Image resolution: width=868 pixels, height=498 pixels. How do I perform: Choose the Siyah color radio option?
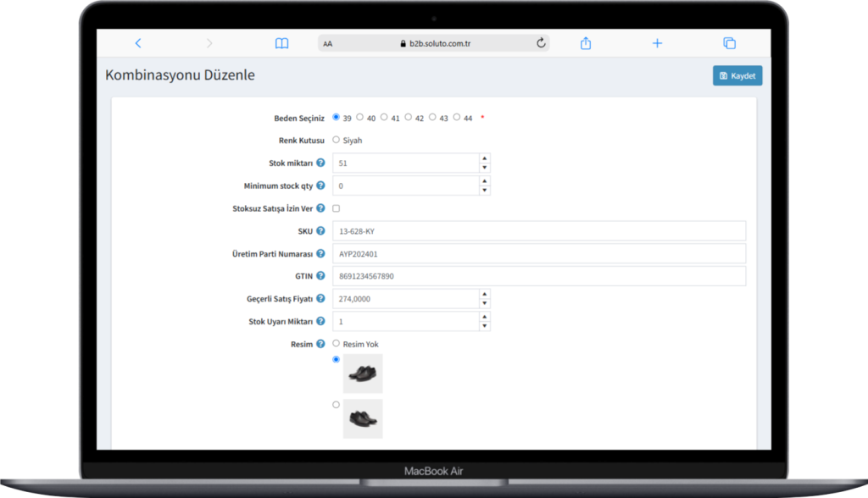tap(336, 140)
